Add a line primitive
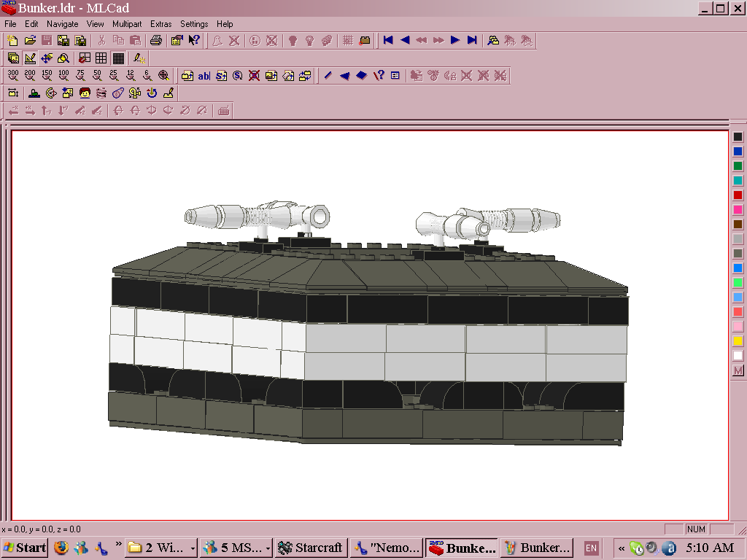The height and width of the screenshot is (560, 747). [328, 75]
